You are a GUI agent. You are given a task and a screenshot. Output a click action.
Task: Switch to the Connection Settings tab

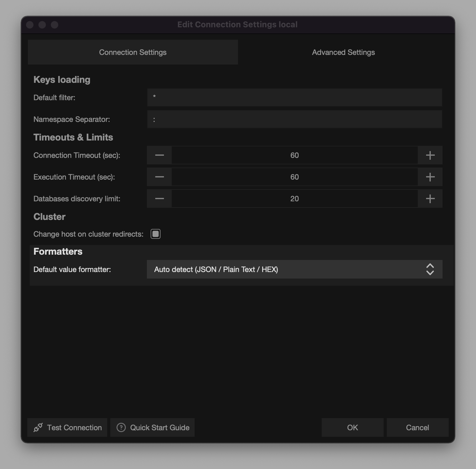click(133, 52)
